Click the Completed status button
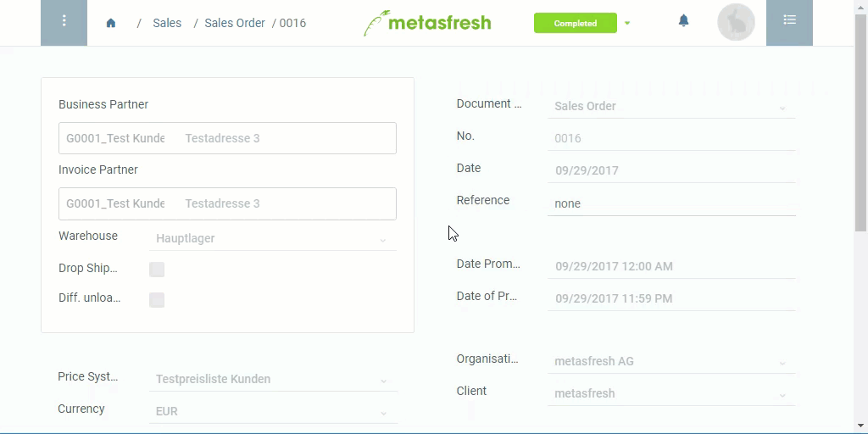This screenshot has height=434, width=868. (x=576, y=23)
